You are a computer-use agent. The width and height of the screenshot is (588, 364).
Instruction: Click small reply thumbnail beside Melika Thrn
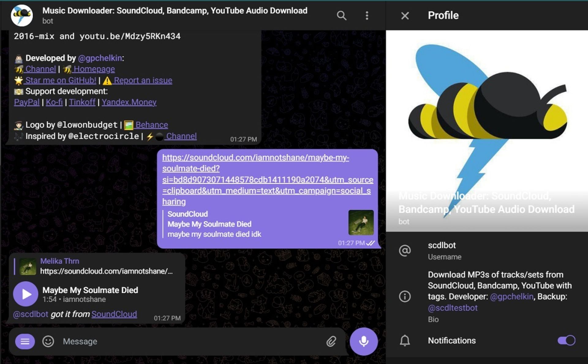tap(28, 266)
